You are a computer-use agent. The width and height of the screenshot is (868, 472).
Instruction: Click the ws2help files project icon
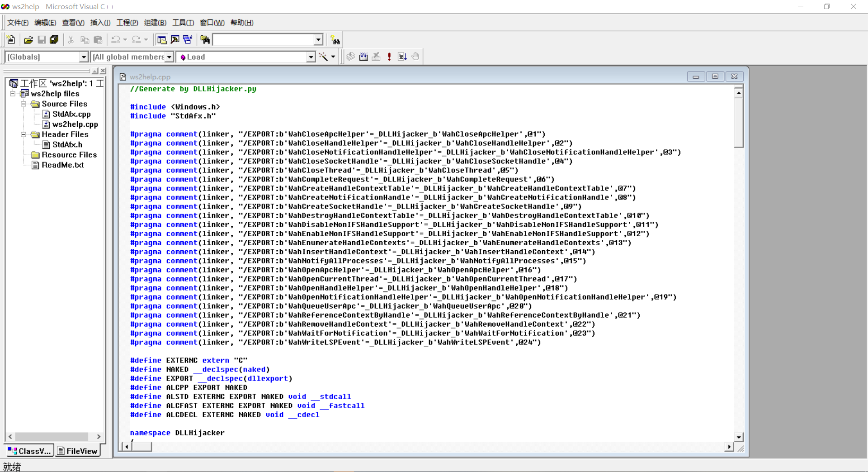click(24, 94)
